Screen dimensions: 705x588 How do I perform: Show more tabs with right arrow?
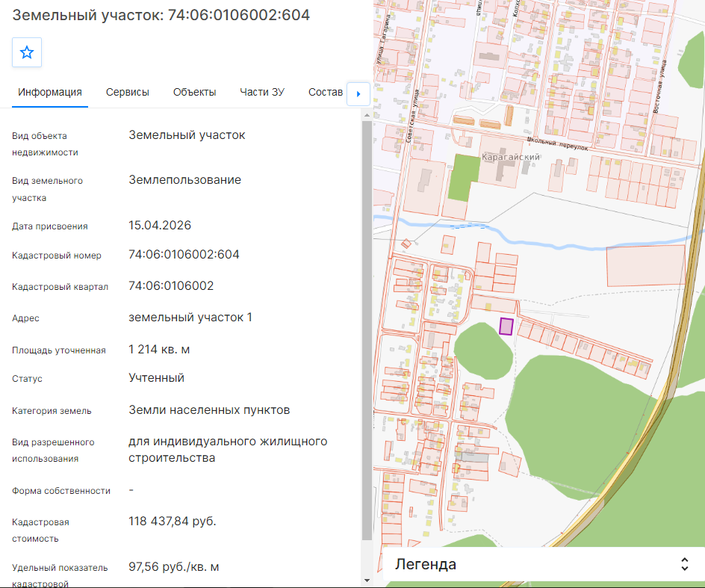(x=358, y=94)
